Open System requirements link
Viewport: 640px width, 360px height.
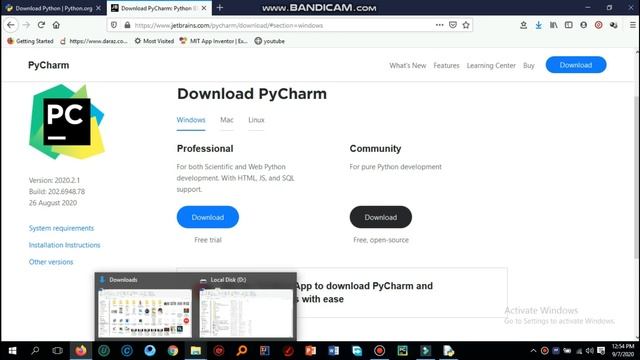click(61, 228)
